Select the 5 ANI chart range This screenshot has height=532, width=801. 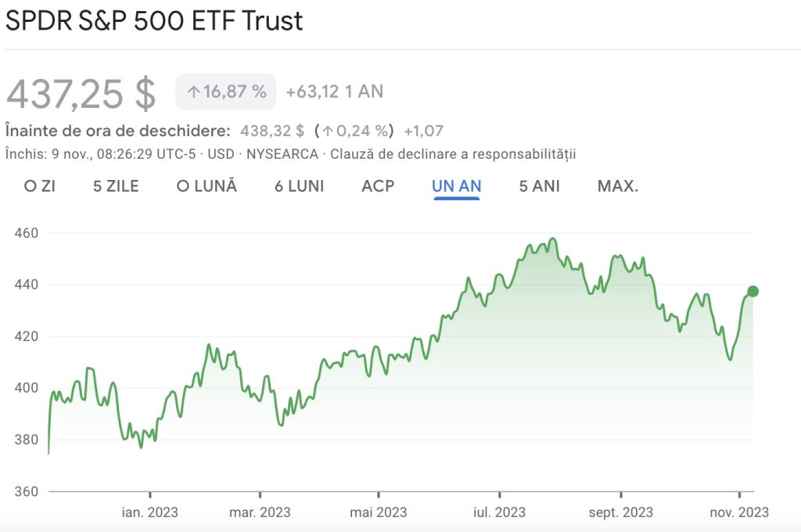(x=537, y=186)
